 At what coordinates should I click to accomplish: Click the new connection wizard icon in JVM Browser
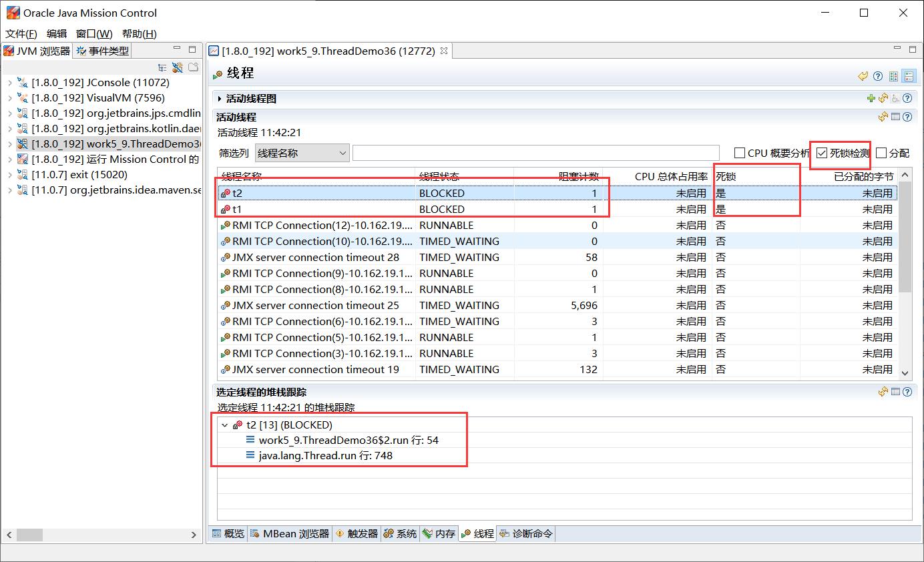(178, 67)
